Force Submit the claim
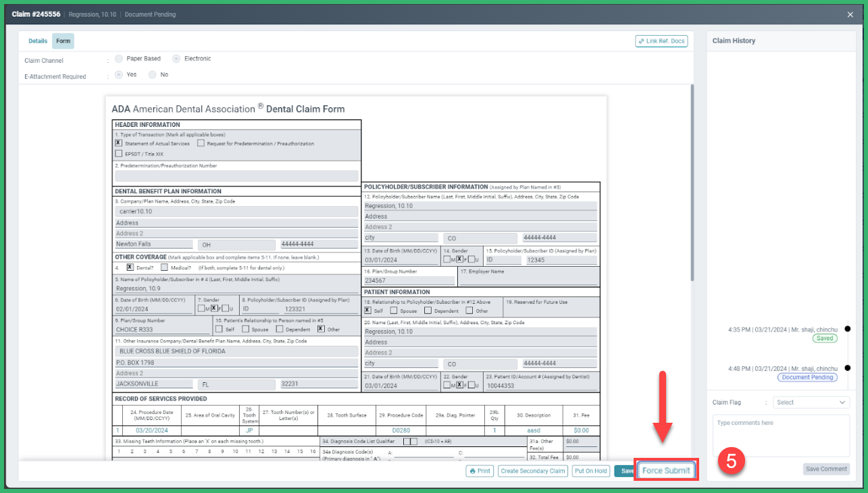Screen dimensions: 868x493 pos(666,471)
